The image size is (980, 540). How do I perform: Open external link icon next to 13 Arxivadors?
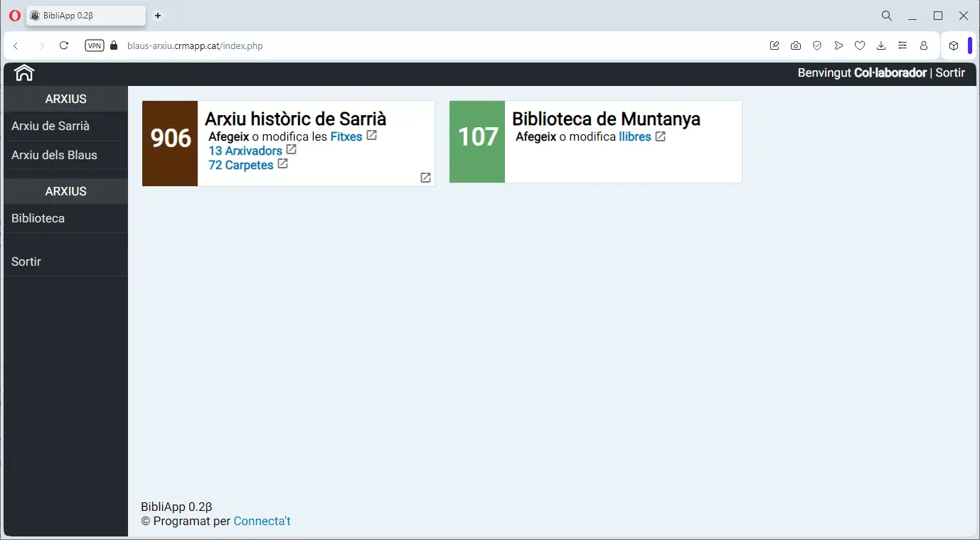point(291,150)
